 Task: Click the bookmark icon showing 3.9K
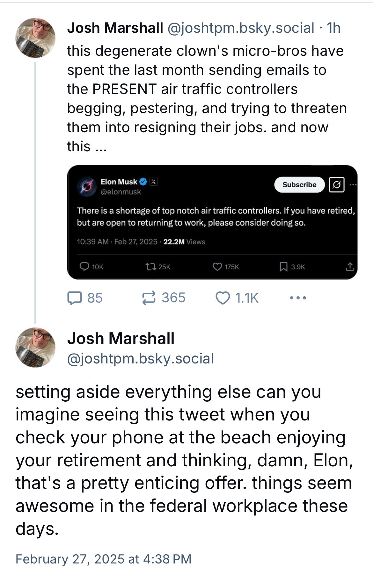coord(283,267)
